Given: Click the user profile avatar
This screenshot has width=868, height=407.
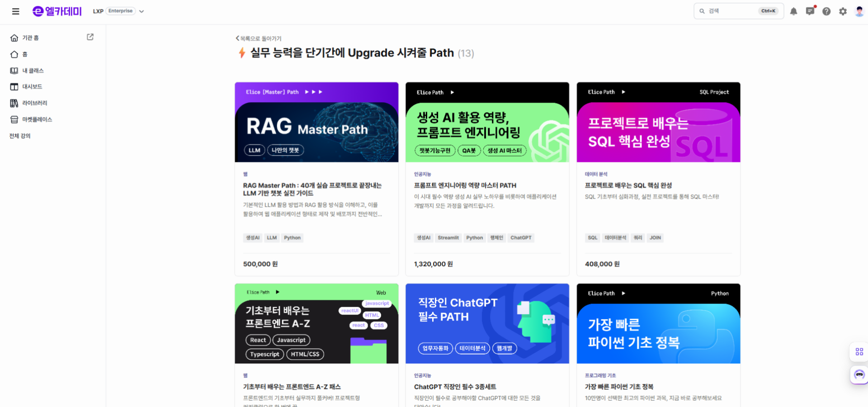Looking at the screenshot, I should click(859, 11).
